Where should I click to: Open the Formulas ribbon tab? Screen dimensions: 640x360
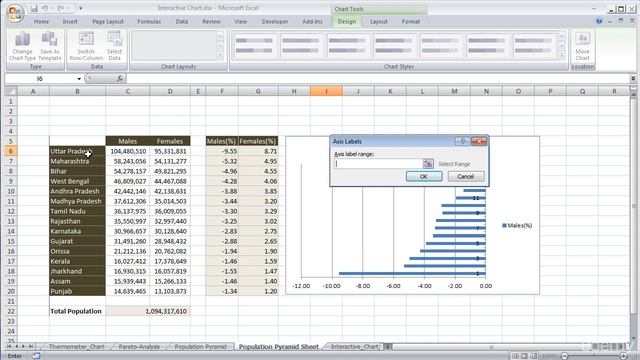[x=149, y=21]
